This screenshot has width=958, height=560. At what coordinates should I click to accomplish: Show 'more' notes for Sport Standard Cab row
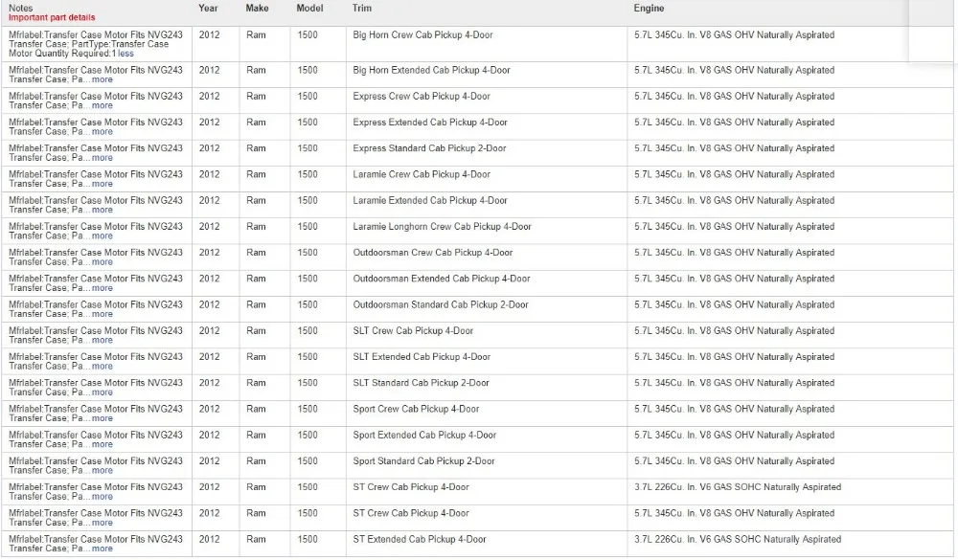(103, 470)
